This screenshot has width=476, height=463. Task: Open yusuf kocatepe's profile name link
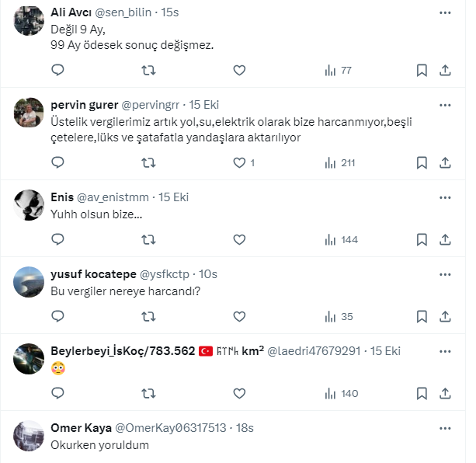93,274
